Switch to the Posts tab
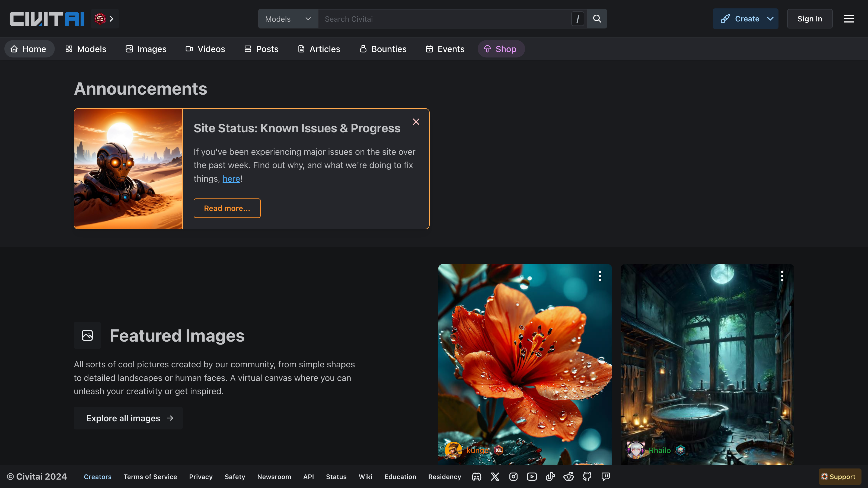Image resolution: width=868 pixels, height=488 pixels. point(261,49)
